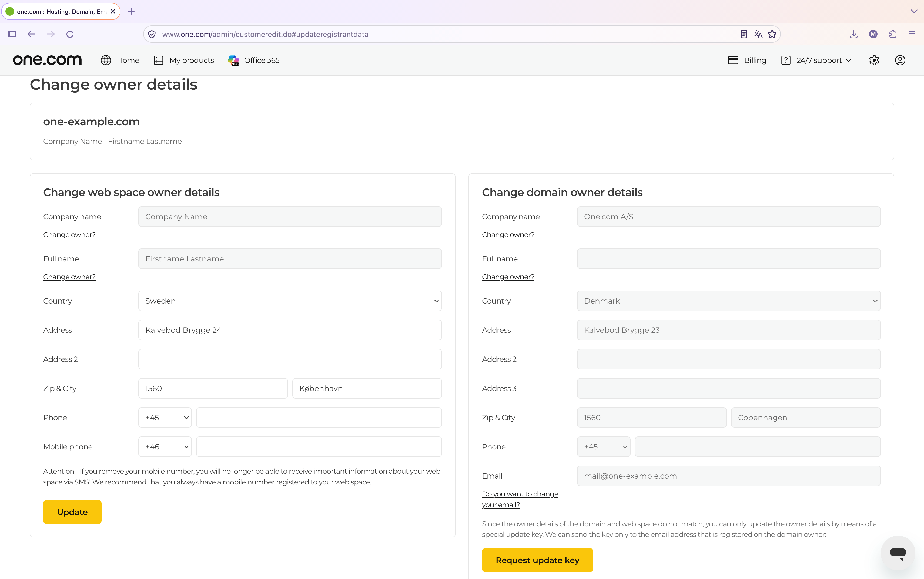
Task: Open the browser extensions icon
Action: point(893,34)
